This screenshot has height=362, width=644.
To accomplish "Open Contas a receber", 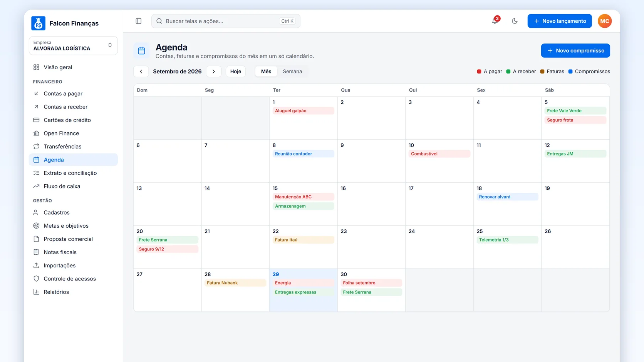I will (x=73, y=107).
